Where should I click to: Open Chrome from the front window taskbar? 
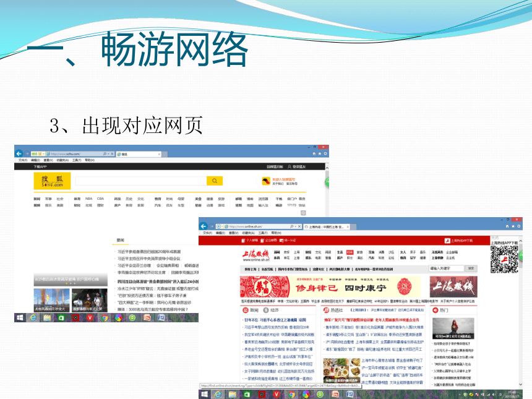point(291,394)
